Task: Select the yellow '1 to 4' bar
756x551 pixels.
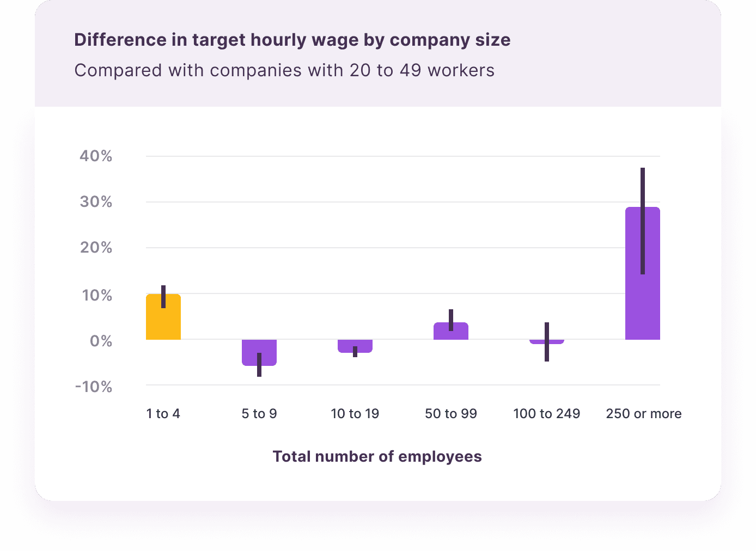Action: pos(163,317)
